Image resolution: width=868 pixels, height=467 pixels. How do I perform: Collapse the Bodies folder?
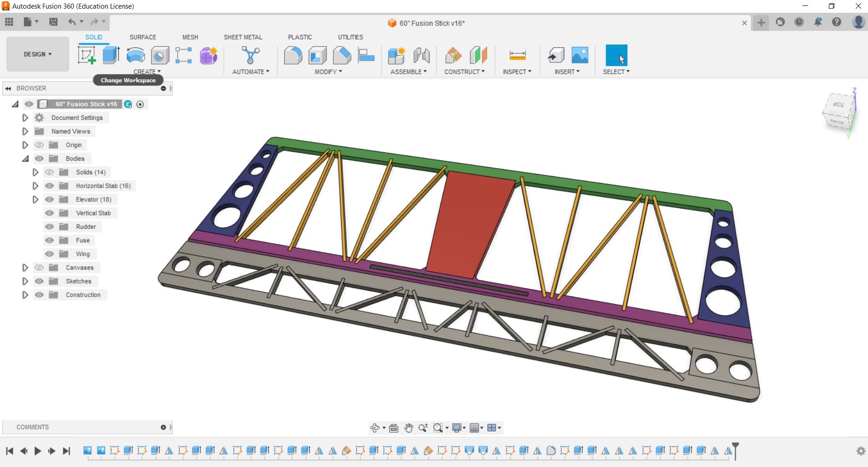(25, 159)
